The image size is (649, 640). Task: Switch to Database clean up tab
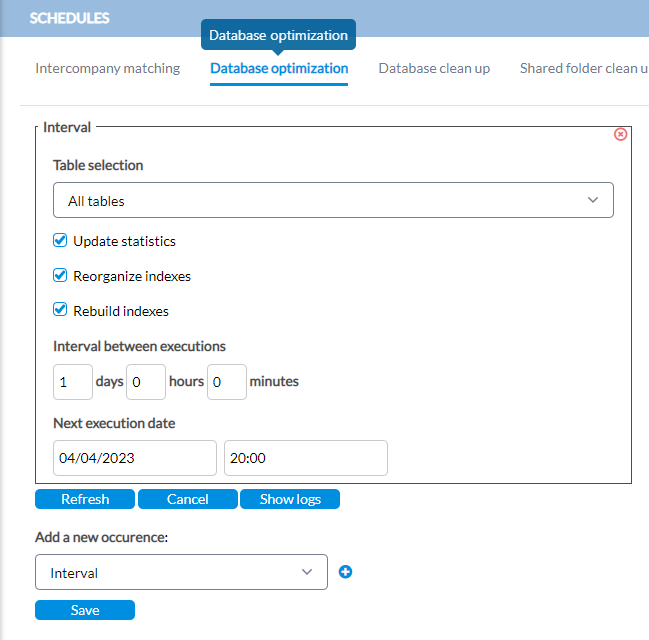(434, 68)
